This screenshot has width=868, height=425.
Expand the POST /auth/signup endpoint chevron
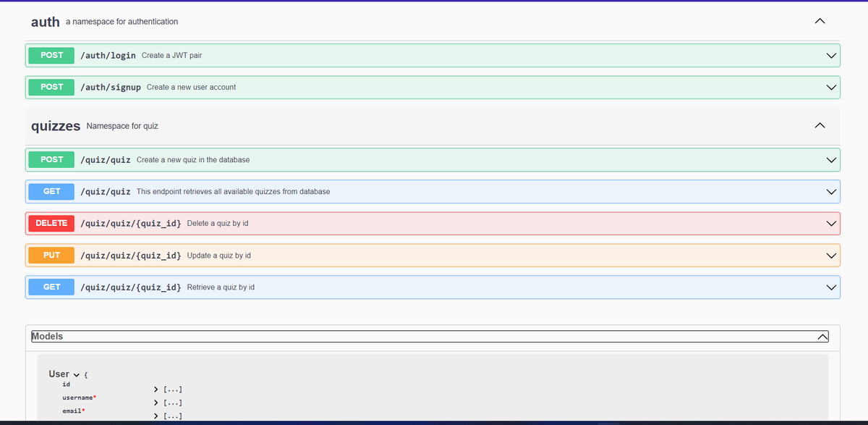(831, 87)
